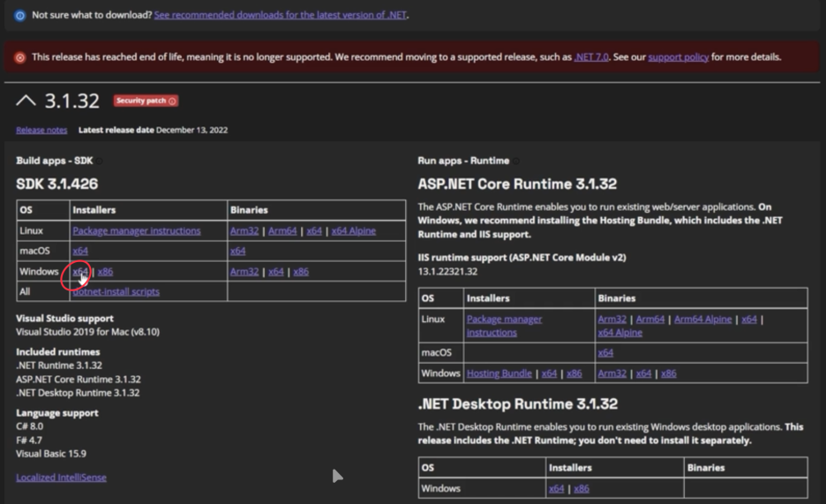Download ASP.NET Core Linux x64 binary
Image resolution: width=826 pixels, height=504 pixels.
click(x=749, y=320)
